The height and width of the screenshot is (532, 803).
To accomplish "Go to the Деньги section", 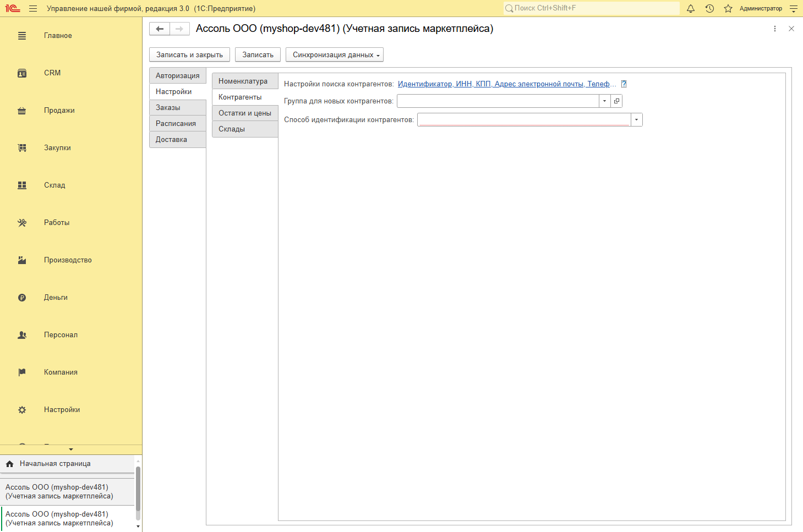I will pyautogui.click(x=56, y=298).
